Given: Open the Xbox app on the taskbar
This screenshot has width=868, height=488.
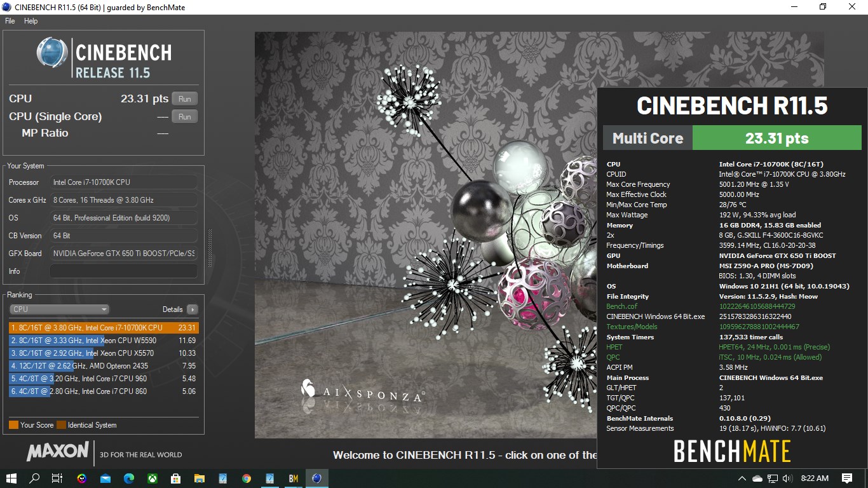Looking at the screenshot, I should 153,478.
